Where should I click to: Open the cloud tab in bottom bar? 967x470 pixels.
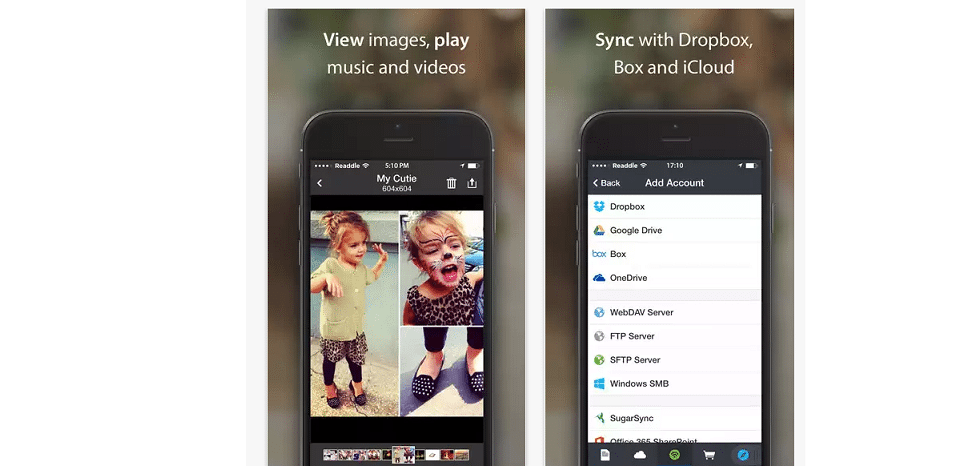tap(640, 455)
